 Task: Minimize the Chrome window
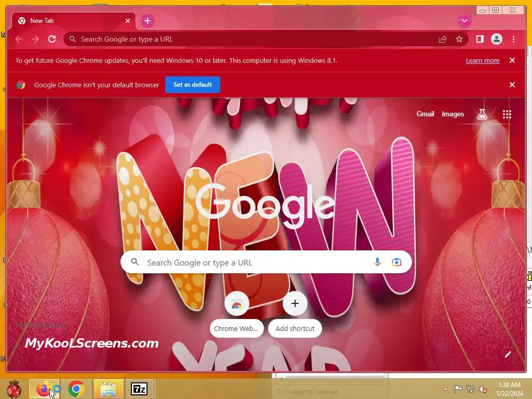pyautogui.click(x=483, y=10)
